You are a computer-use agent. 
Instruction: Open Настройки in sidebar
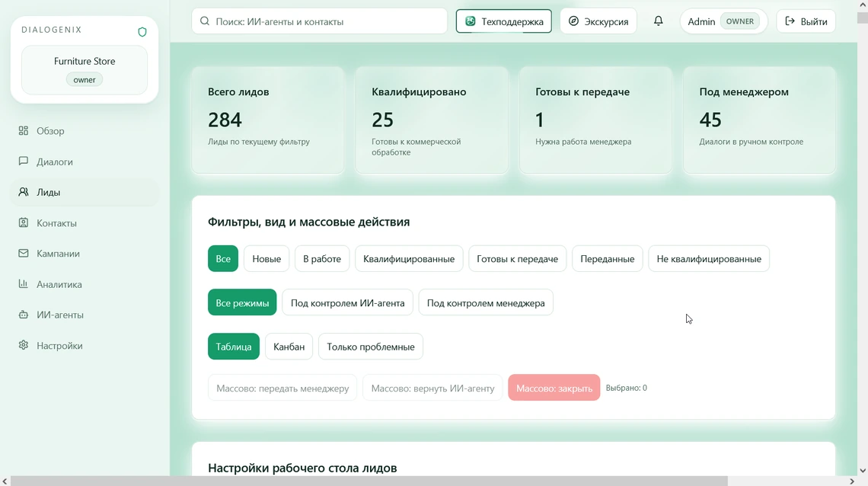pyautogui.click(x=85, y=345)
